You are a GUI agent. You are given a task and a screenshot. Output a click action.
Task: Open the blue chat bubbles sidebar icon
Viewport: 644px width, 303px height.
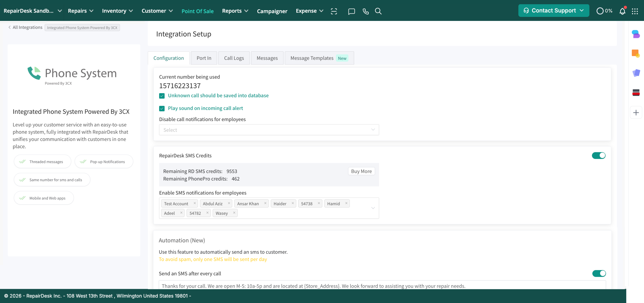tap(636, 34)
